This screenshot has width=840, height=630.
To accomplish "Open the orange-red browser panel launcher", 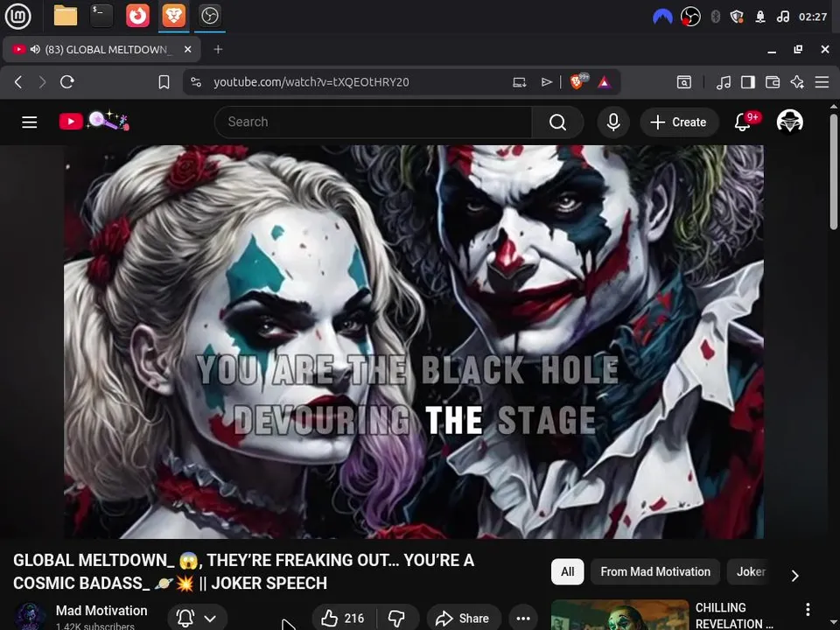I will (x=137, y=16).
